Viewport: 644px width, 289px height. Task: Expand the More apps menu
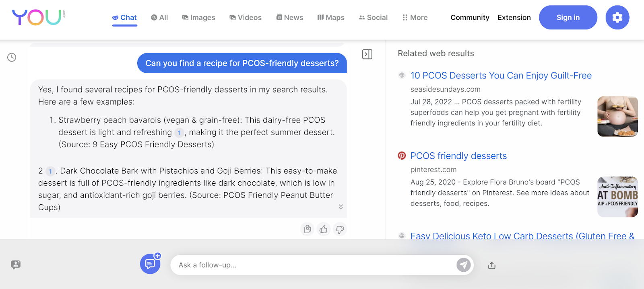tap(415, 18)
